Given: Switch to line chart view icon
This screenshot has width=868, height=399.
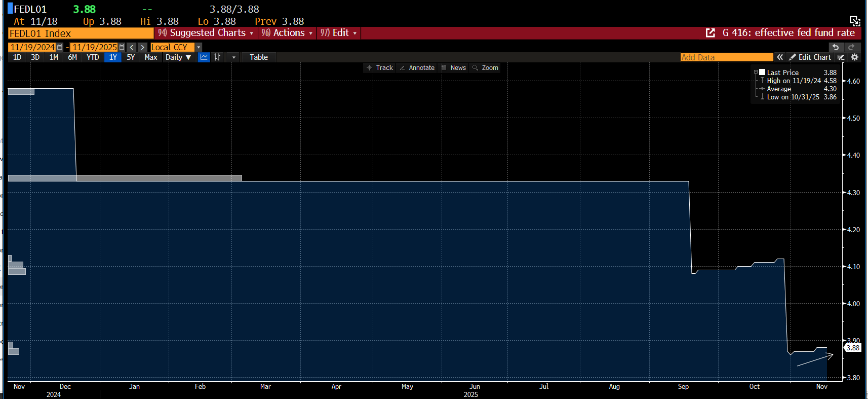Looking at the screenshot, I should coord(204,57).
